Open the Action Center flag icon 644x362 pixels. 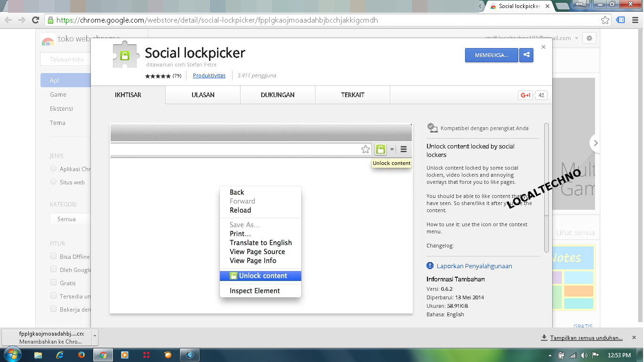(x=596, y=355)
